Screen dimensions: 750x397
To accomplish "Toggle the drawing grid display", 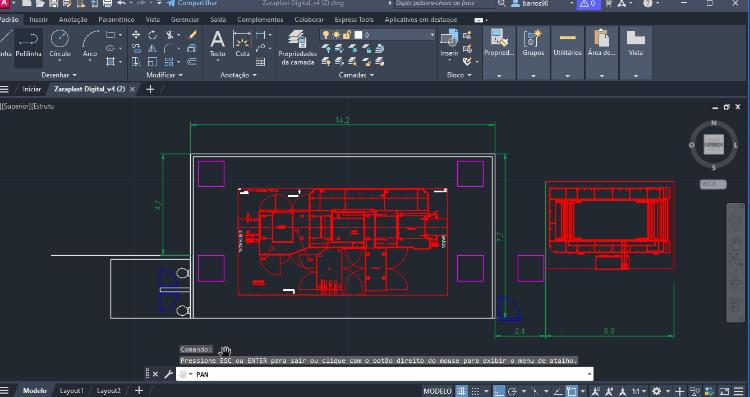I will coord(461,391).
